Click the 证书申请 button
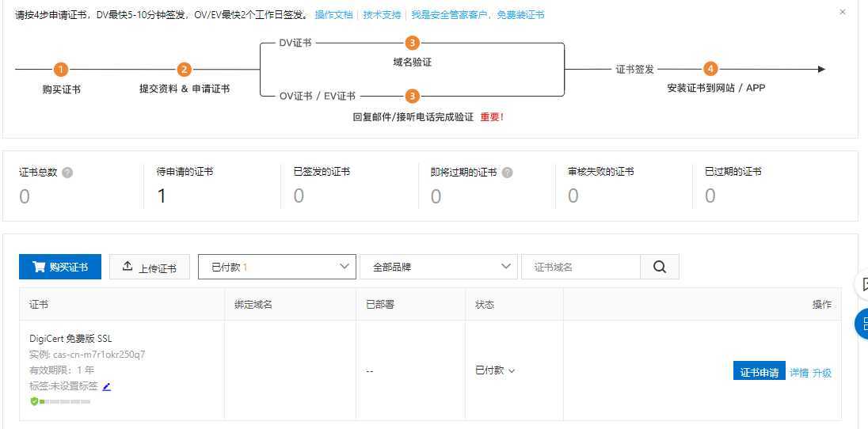 click(759, 373)
